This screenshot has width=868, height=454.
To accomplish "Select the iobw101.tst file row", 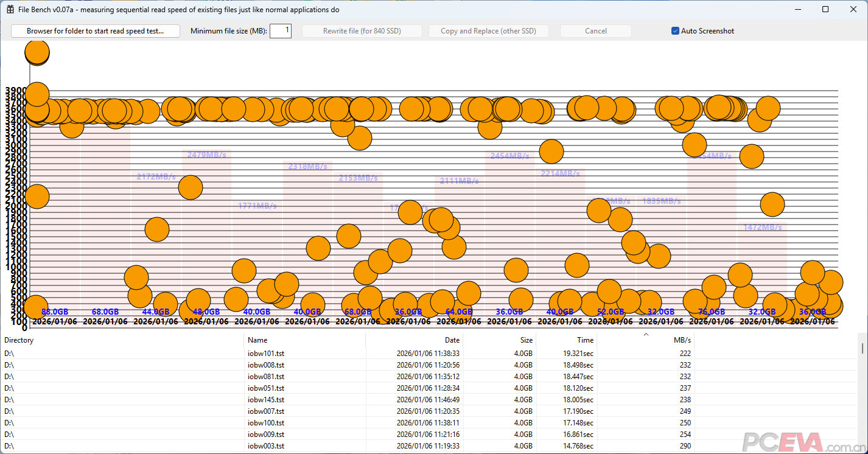I will (266, 353).
